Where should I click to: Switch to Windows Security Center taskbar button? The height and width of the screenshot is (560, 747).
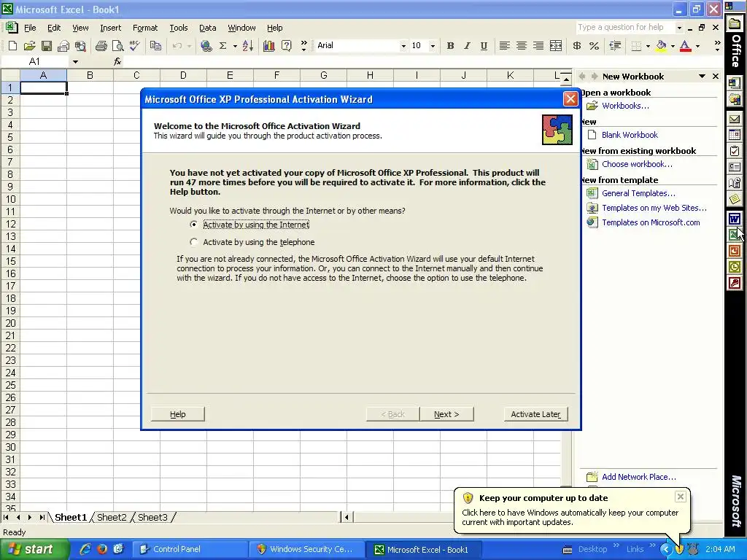307,550
